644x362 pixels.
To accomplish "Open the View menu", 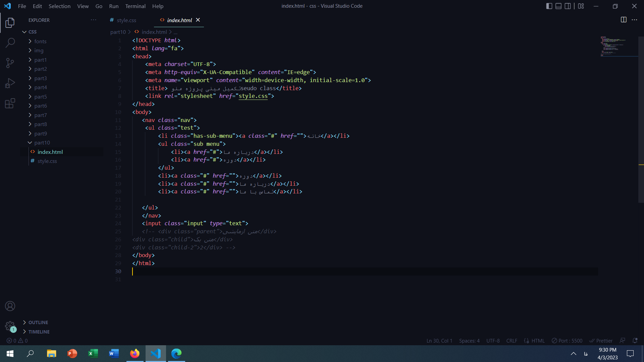I will [83, 6].
